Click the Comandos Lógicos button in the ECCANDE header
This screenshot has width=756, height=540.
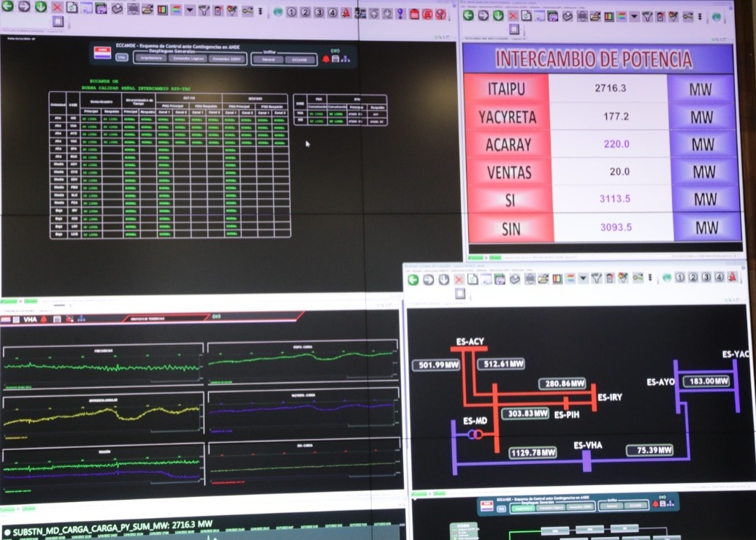(189, 58)
